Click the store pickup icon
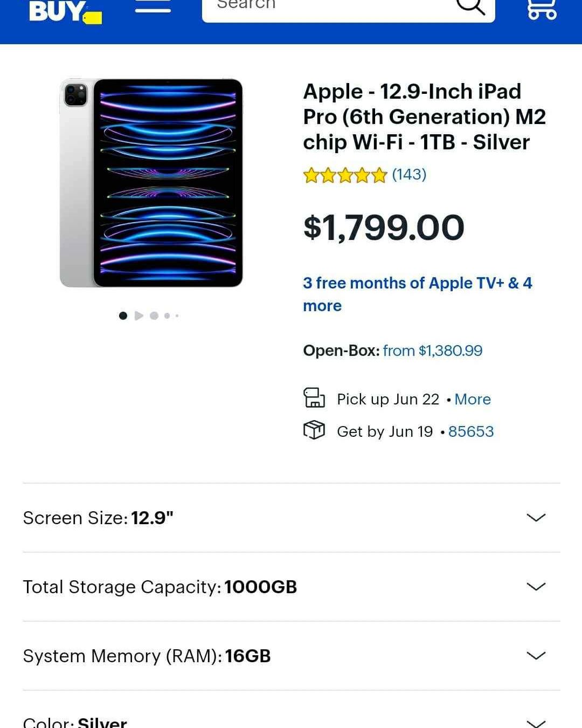This screenshot has width=582, height=728. 314,398
